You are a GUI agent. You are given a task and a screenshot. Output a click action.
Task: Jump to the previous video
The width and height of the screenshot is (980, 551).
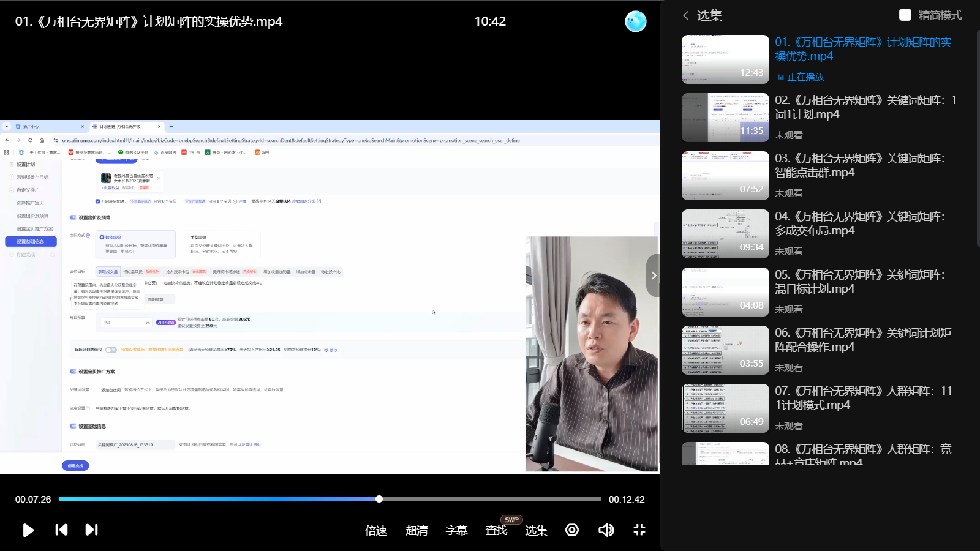coord(61,530)
